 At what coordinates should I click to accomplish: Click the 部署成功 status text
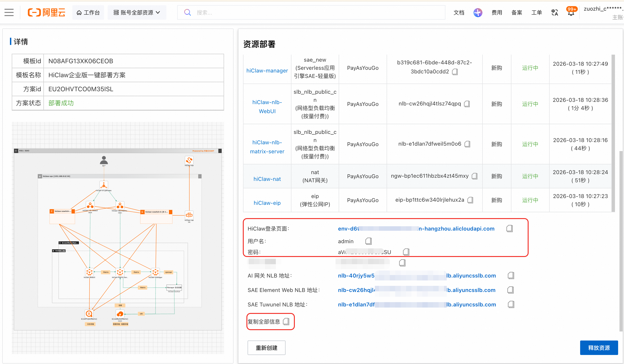click(61, 103)
